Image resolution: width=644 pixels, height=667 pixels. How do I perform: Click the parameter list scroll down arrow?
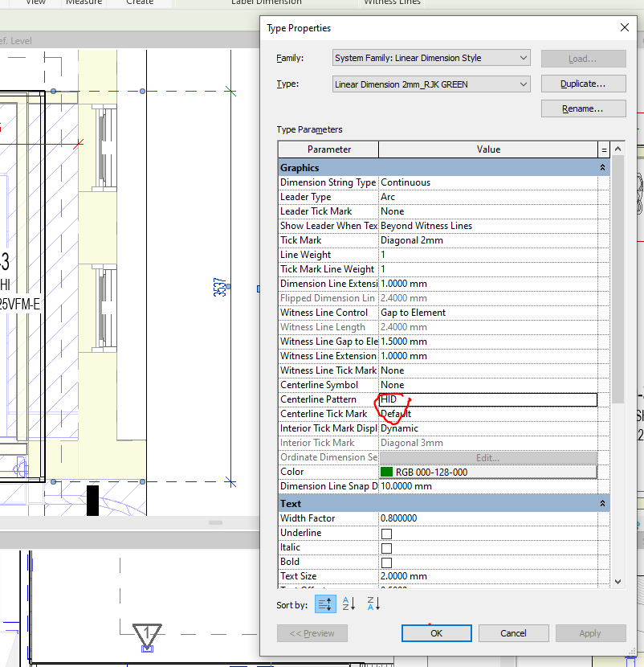618,582
